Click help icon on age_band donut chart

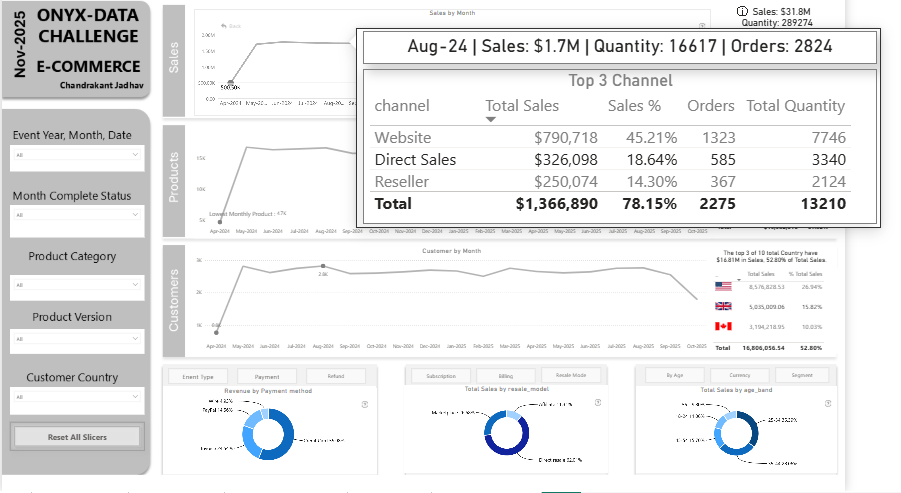[829, 403]
